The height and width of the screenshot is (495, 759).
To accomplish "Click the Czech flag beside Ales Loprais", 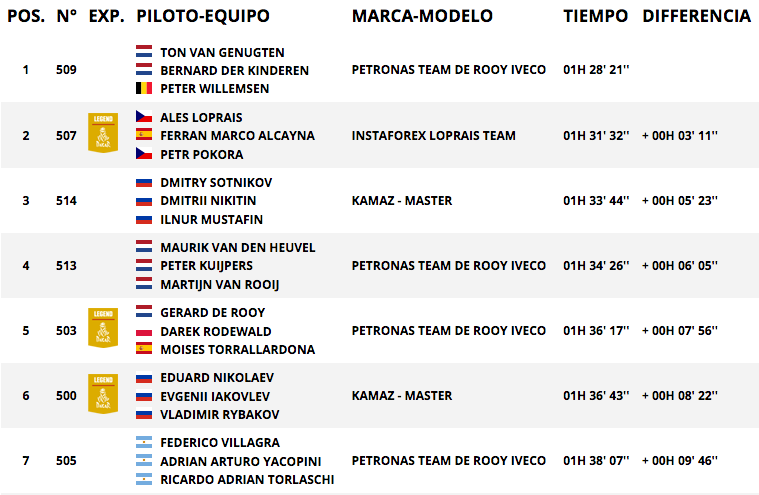I will coord(144,117).
